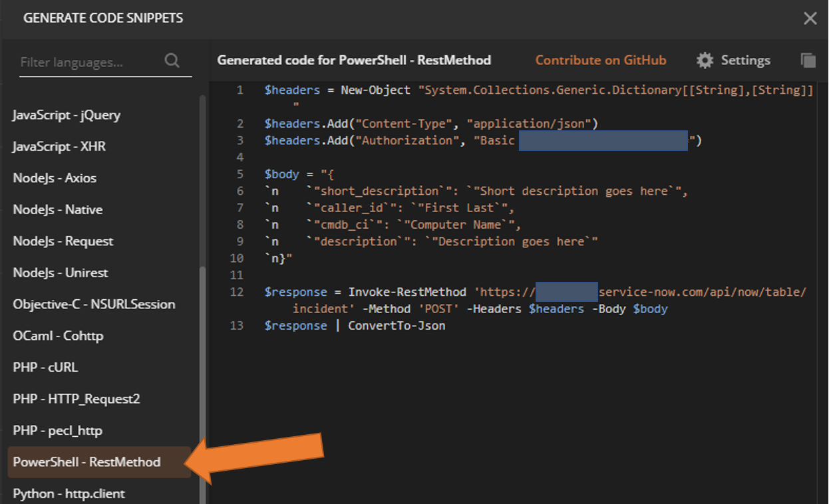The image size is (829, 504).
Task: Choose Objective-C - NSURLSession
Action: tap(94, 305)
